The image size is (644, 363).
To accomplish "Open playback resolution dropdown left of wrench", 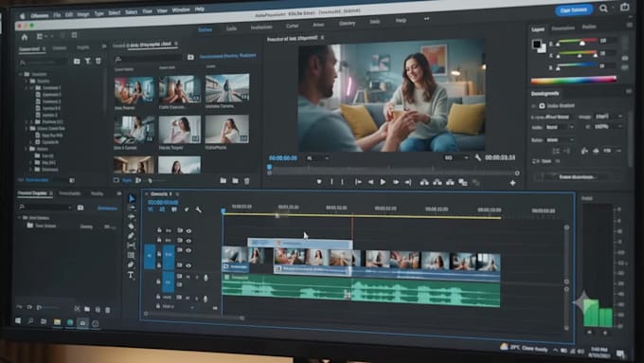I will pos(456,157).
